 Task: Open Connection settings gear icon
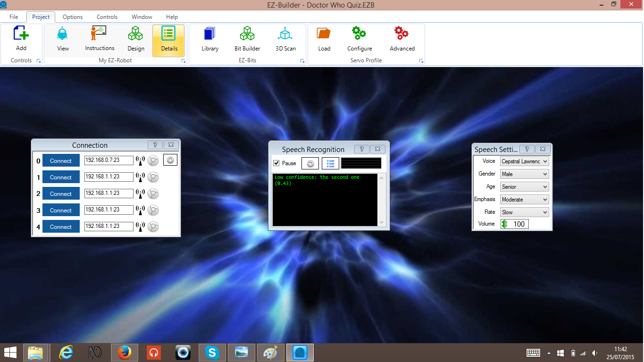[170, 160]
